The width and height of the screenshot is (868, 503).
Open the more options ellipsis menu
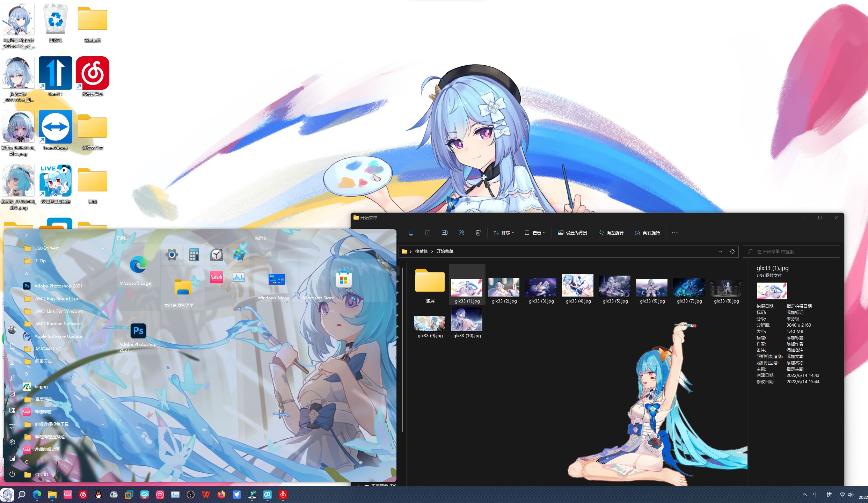point(674,233)
